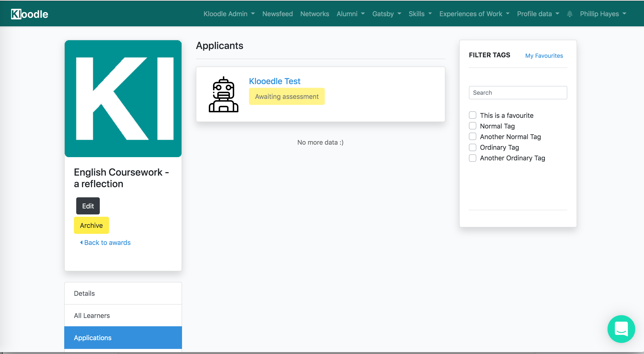
Task: Open the Newsfeed page
Action: [277, 14]
